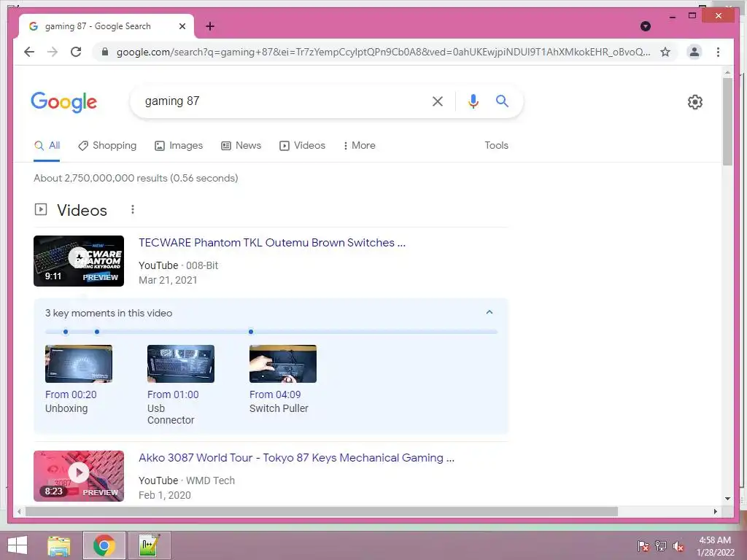Start voice search with microphone
The height and width of the screenshot is (560, 747).
[473, 101]
